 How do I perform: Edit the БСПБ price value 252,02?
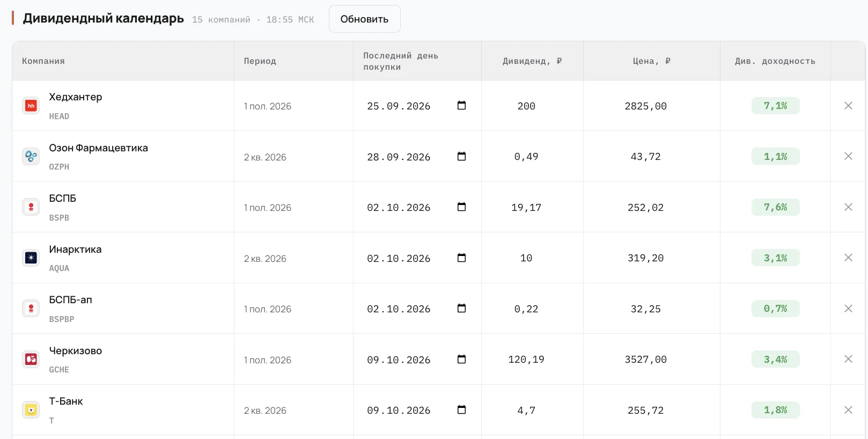(x=646, y=207)
